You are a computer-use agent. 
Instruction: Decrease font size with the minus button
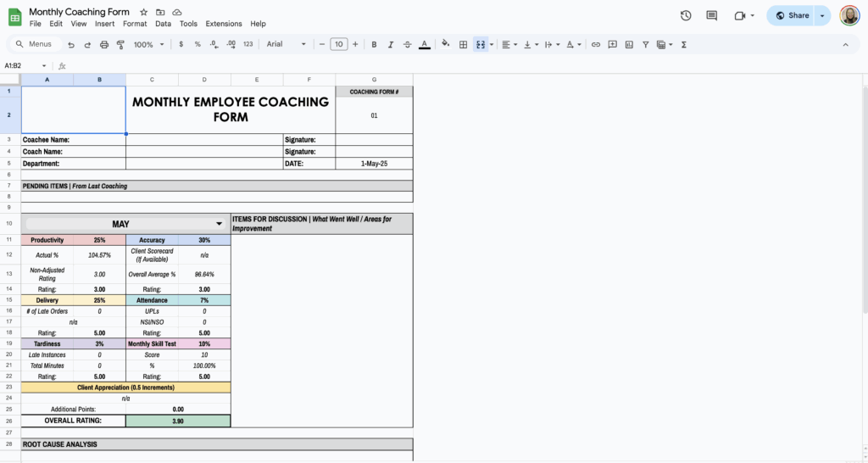321,44
